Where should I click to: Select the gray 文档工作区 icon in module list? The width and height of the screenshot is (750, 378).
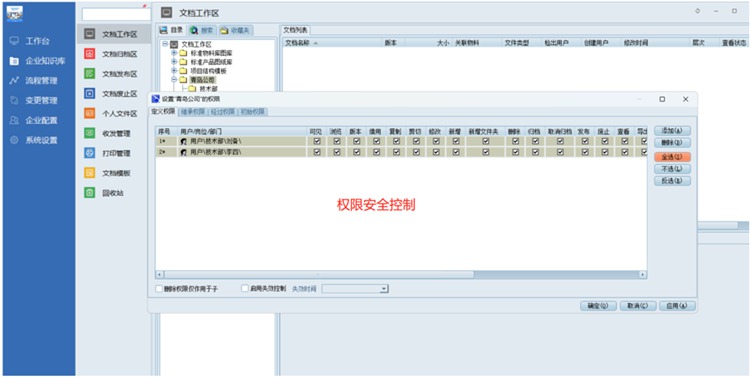pos(89,34)
